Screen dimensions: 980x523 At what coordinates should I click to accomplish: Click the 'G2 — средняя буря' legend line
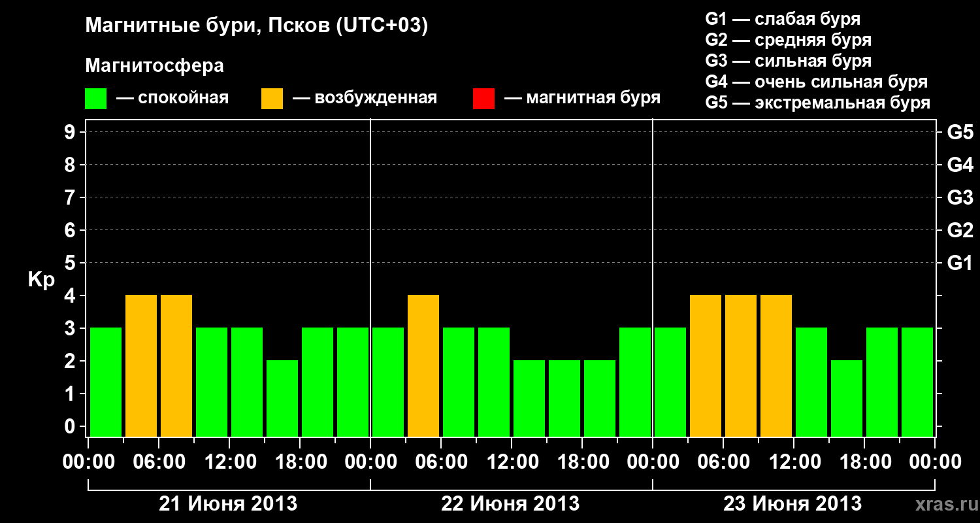coord(789,40)
